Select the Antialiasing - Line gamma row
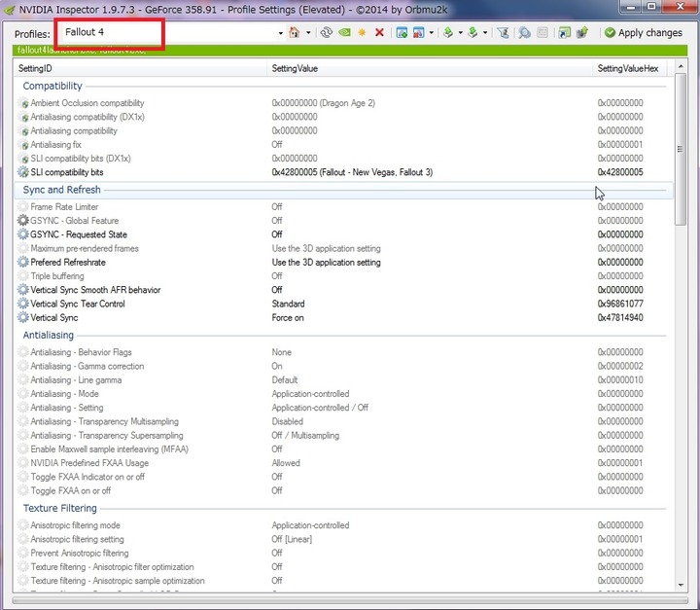This screenshot has width=700, height=610. [344, 379]
